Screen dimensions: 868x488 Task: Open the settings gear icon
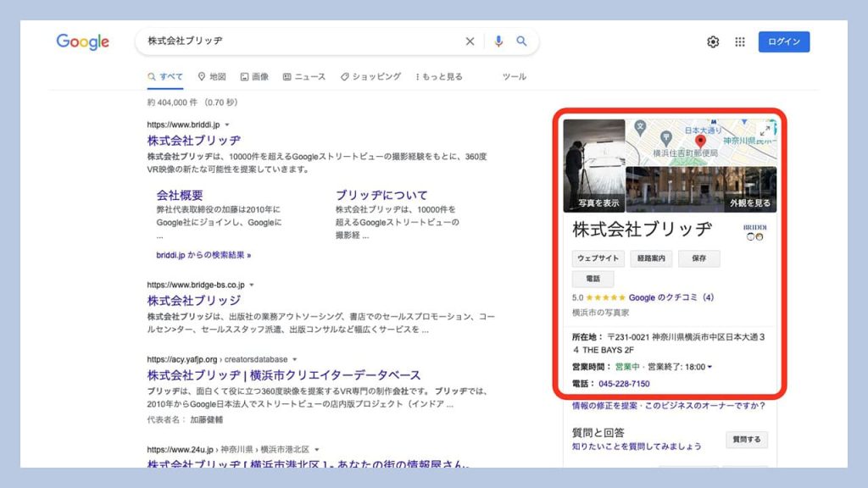[x=713, y=42]
